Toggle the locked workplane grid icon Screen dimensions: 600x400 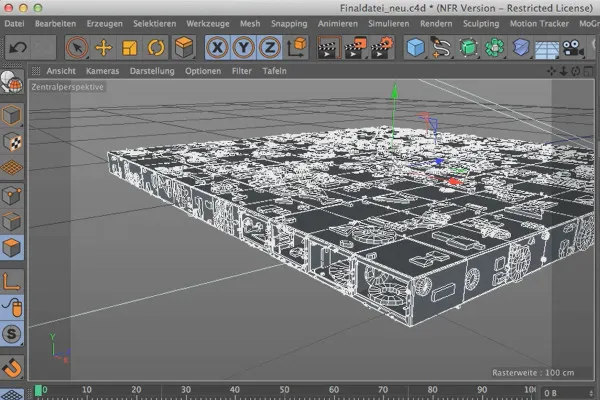point(12,394)
